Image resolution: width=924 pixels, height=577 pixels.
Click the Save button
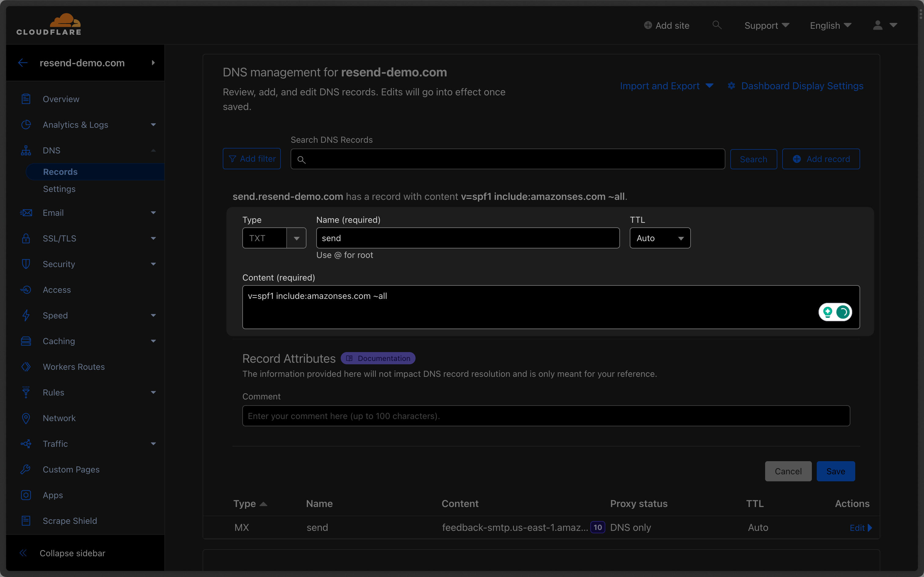coord(835,471)
